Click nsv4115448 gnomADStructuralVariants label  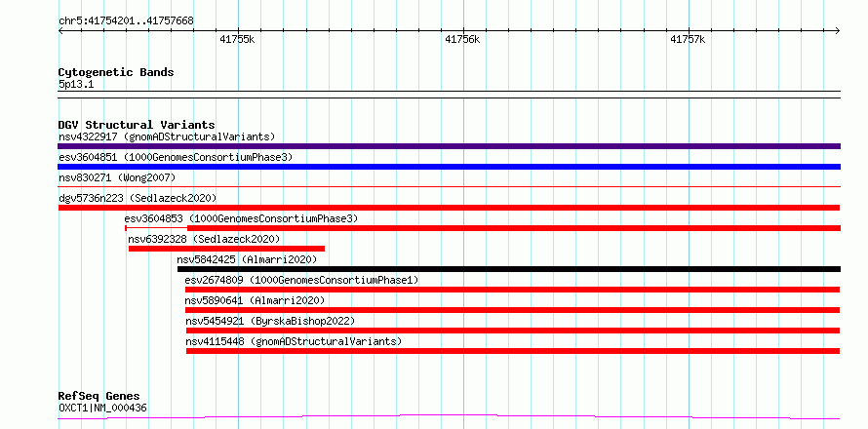pyautogui.click(x=294, y=341)
